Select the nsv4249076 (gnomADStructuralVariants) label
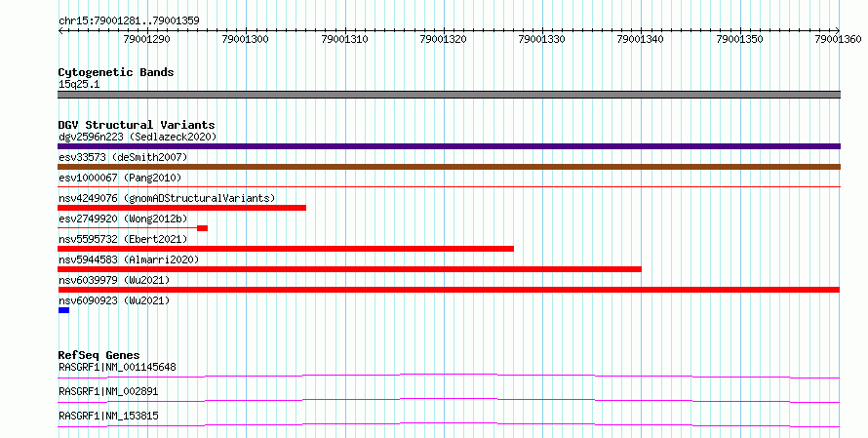 tap(167, 198)
